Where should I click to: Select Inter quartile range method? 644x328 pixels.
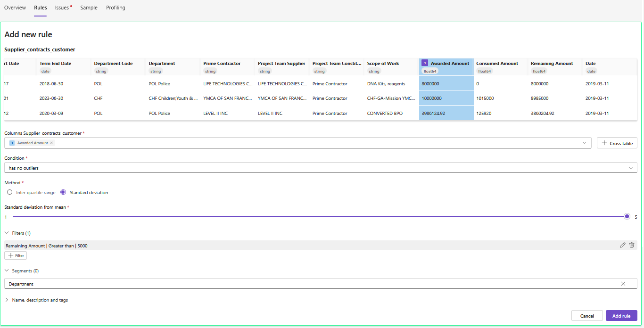point(10,192)
